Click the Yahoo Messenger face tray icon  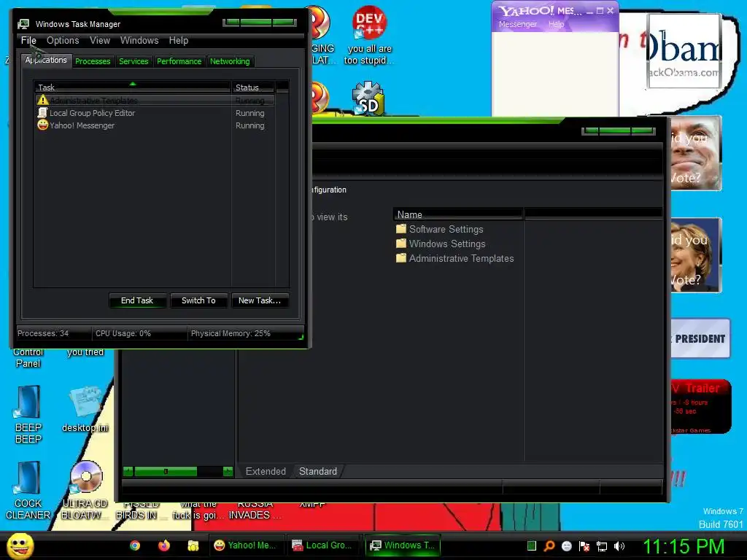[566, 545]
